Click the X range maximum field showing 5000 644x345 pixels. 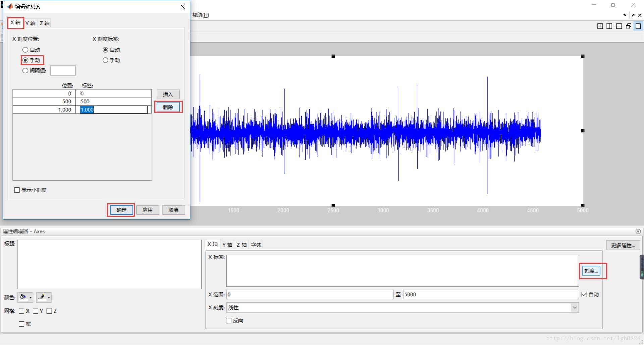[491, 294]
